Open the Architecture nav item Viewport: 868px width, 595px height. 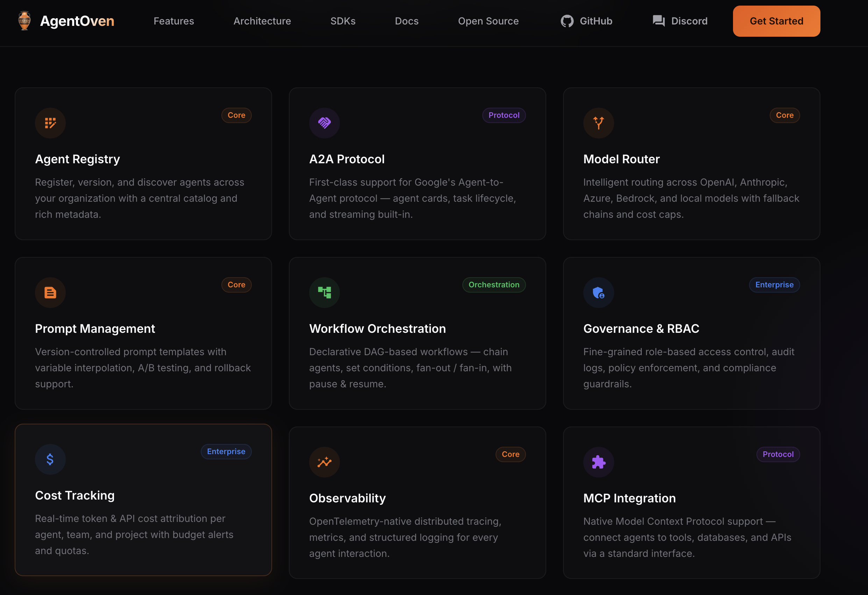[262, 21]
